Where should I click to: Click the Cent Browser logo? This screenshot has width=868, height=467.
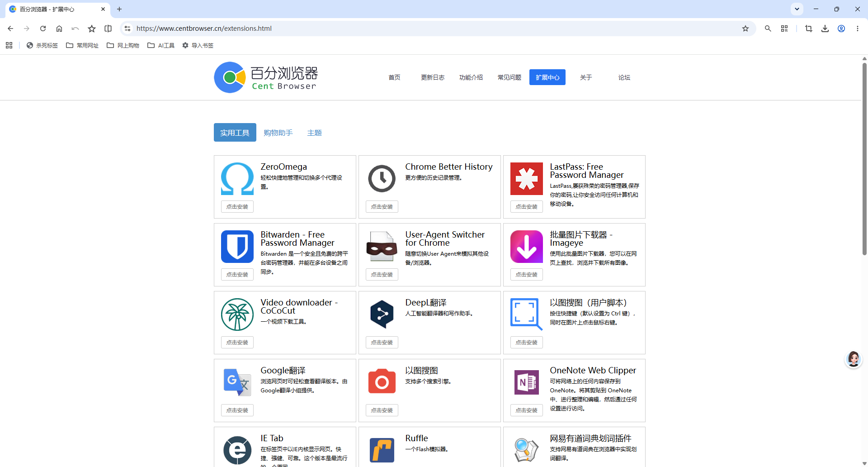(266, 77)
